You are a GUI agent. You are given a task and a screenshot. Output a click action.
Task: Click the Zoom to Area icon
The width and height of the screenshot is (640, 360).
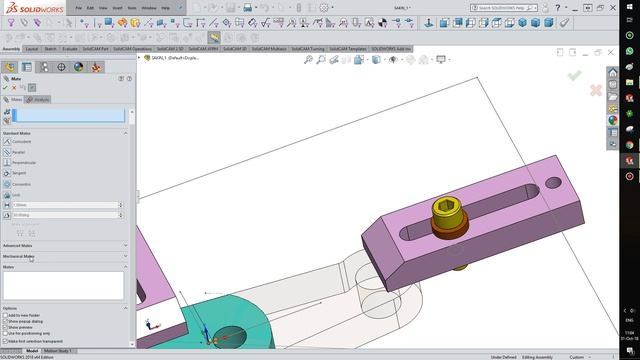click(x=321, y=60)
